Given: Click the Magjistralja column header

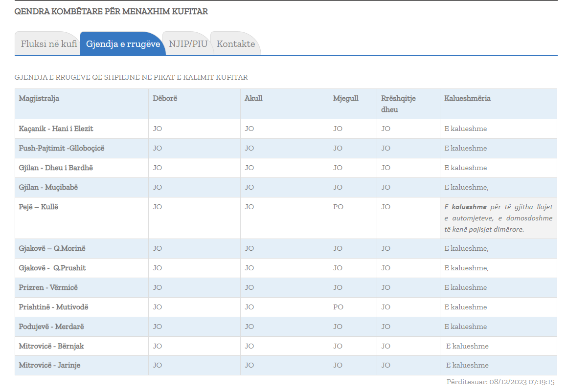Looking at the screenshot, I should click(x=39, y=99).
